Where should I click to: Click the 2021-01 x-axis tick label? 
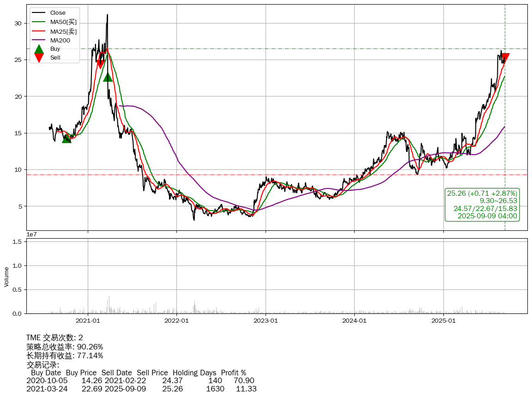[88, 320]
